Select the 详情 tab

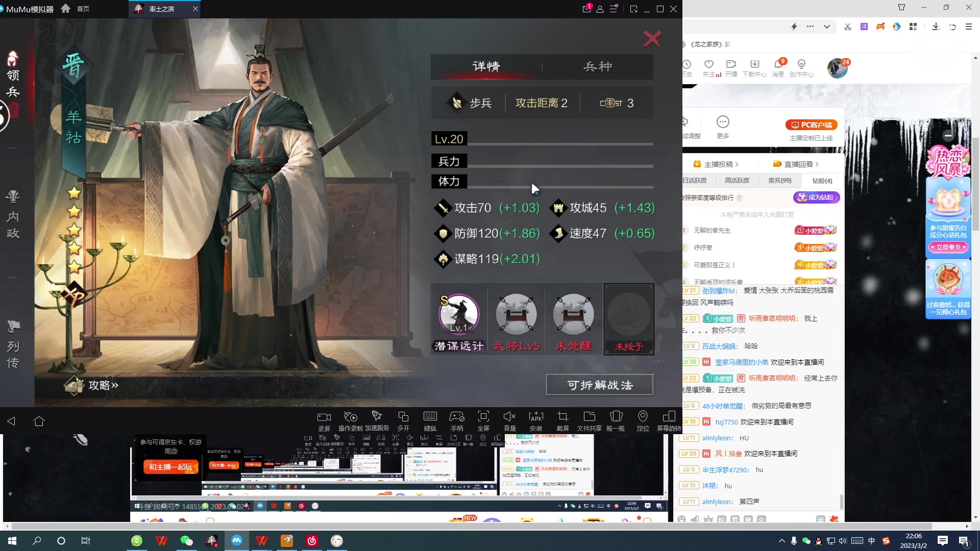click(x=486, y=66)
